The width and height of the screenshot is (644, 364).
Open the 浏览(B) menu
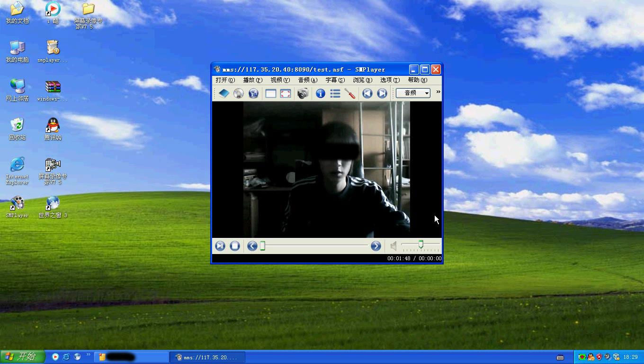click(363, 80)
